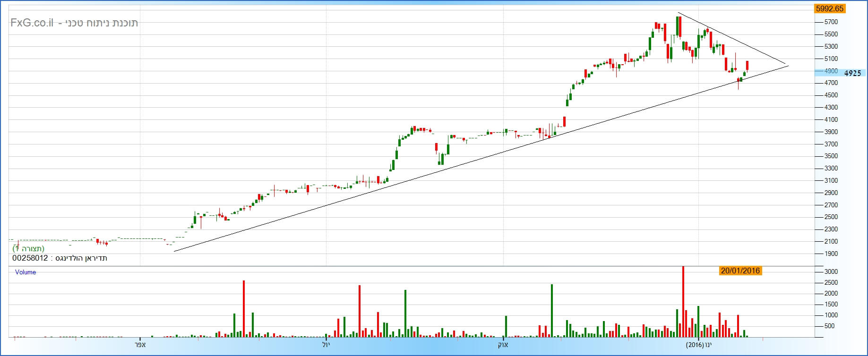868x356 pixels.
Task: Click the אפר month label on time axis
Action: [x=140, y=345]
